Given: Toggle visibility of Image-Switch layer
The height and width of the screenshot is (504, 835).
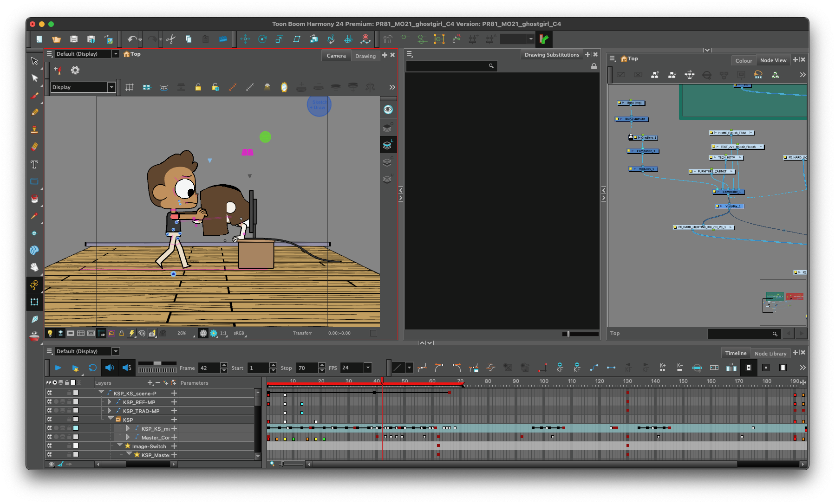Looking at the screenshot, I should [x=50, y=446].
